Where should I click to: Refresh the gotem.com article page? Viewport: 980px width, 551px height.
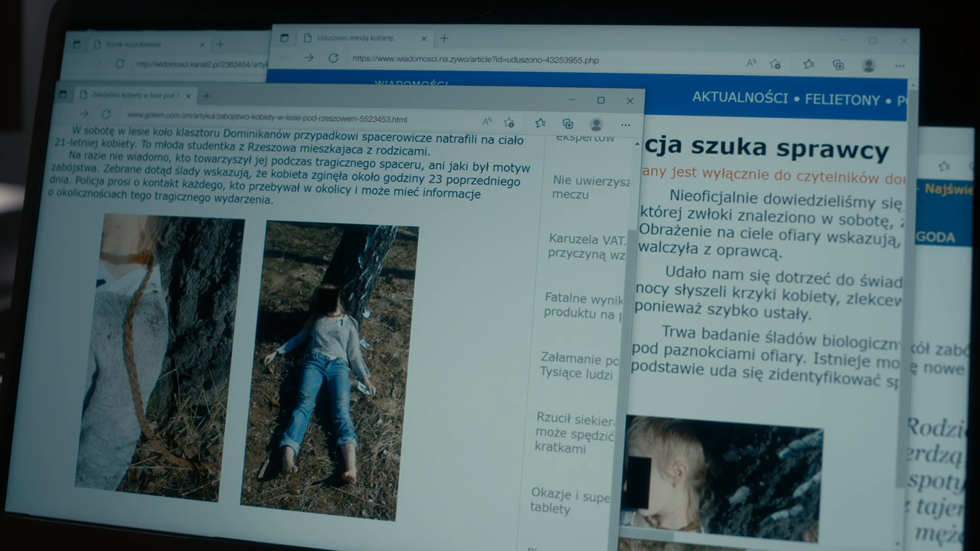[106, 115]
